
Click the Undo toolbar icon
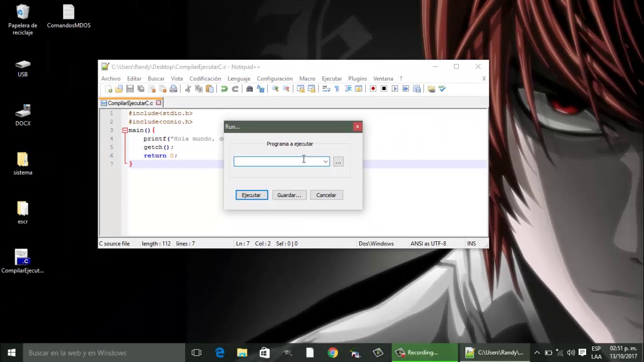click(224, 89)
